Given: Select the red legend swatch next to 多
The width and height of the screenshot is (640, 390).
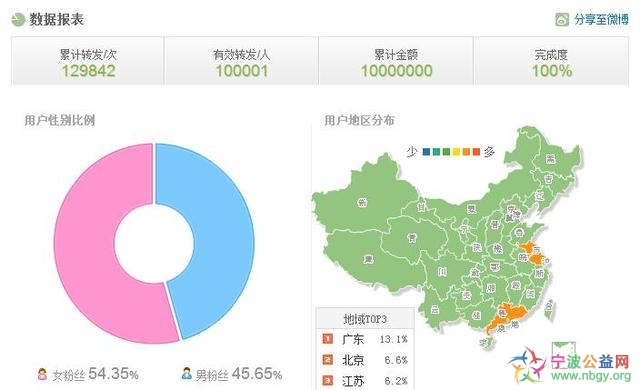Looking at the screenshot, I should pyautogui.click(x=476, y=152).
